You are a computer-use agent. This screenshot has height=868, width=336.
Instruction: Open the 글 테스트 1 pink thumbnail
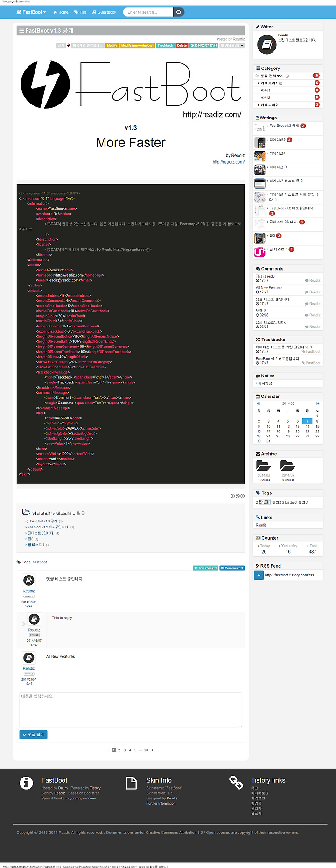point(260,252)
